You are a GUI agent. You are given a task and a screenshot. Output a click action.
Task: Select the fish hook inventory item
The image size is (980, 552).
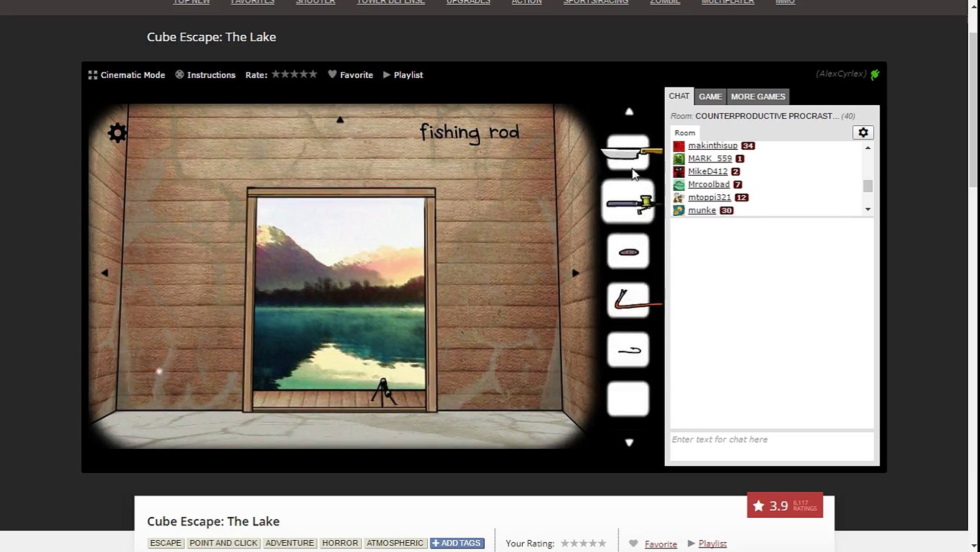tap(628, 350)
